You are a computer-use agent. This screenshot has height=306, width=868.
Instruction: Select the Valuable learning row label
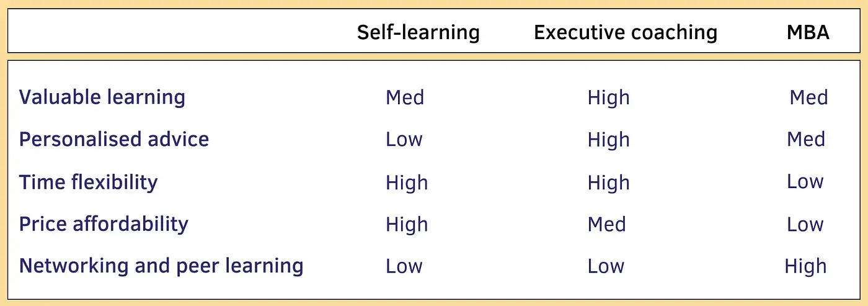[x=102, y=98]
